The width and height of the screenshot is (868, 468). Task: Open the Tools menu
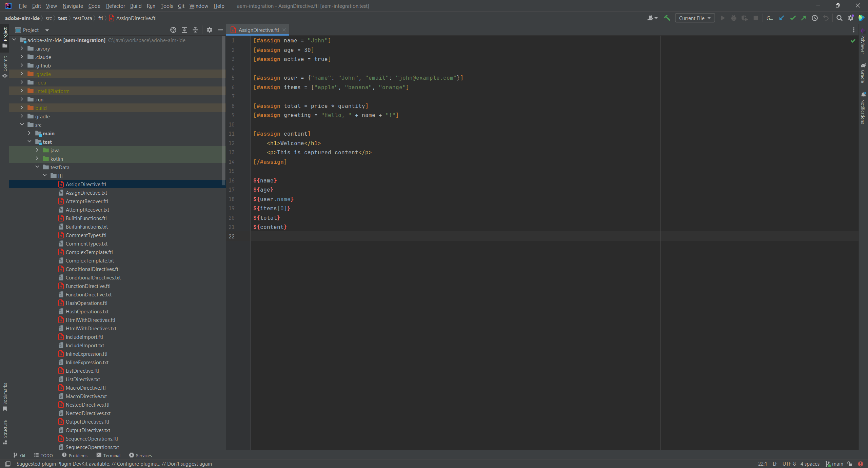click(x=166, y=6)
